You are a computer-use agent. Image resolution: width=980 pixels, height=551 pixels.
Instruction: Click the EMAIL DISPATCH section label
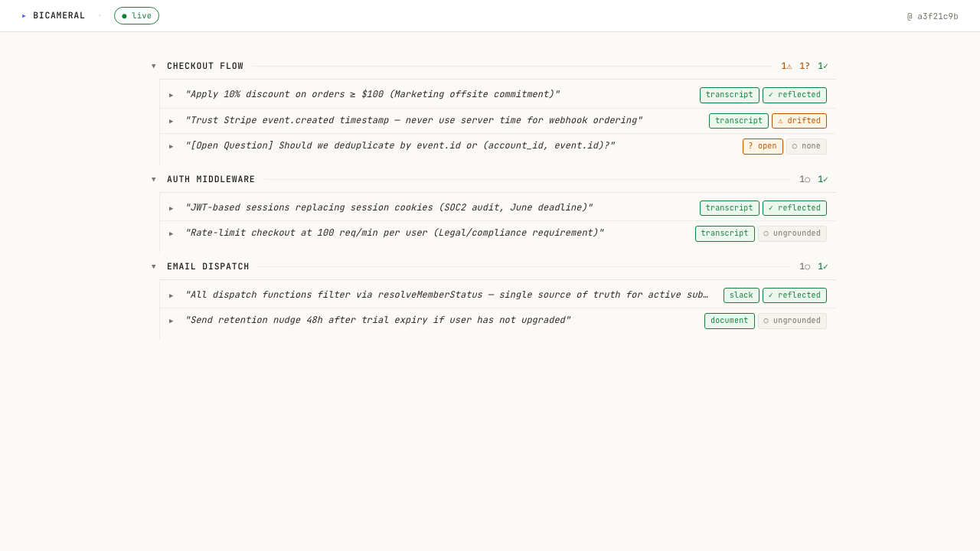coord(208,266)
